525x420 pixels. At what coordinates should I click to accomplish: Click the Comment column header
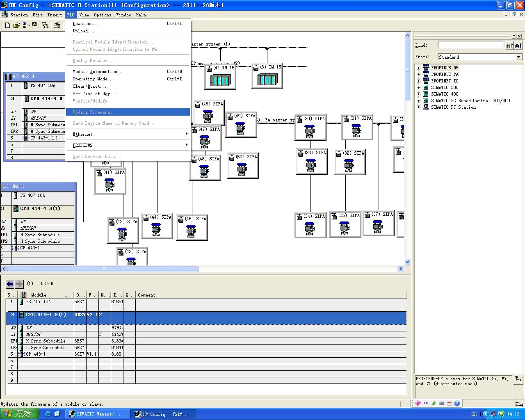[x=271, y=295]
